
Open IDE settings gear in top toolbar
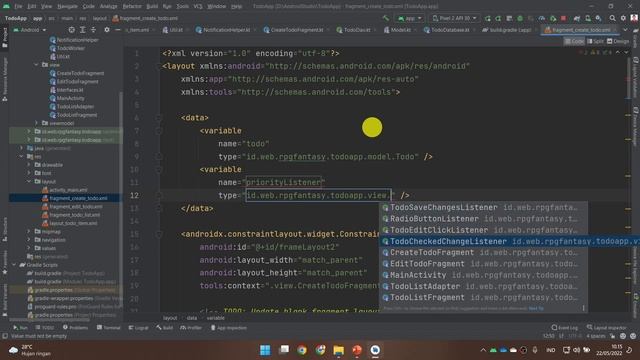coord(623,18)
